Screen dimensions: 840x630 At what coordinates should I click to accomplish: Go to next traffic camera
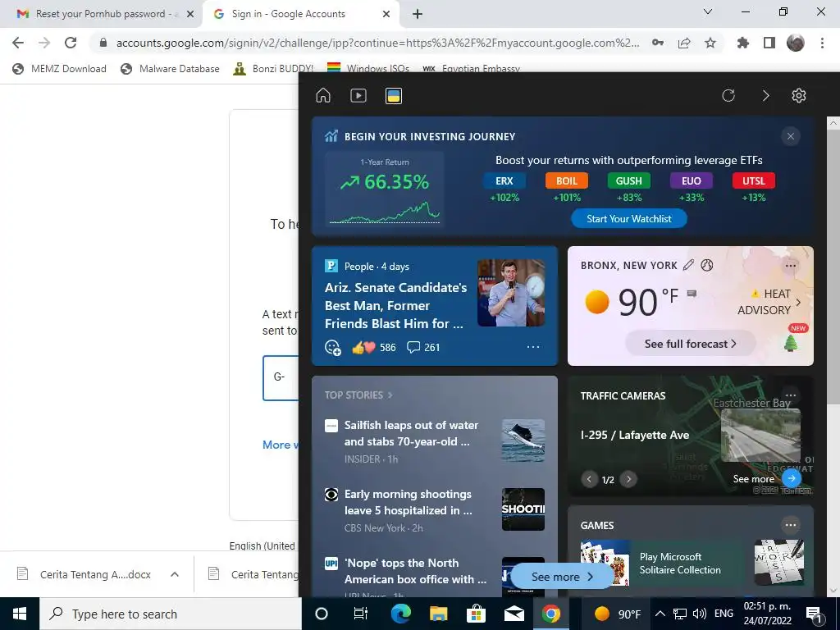pyautogui.click(x=628, y=479)
